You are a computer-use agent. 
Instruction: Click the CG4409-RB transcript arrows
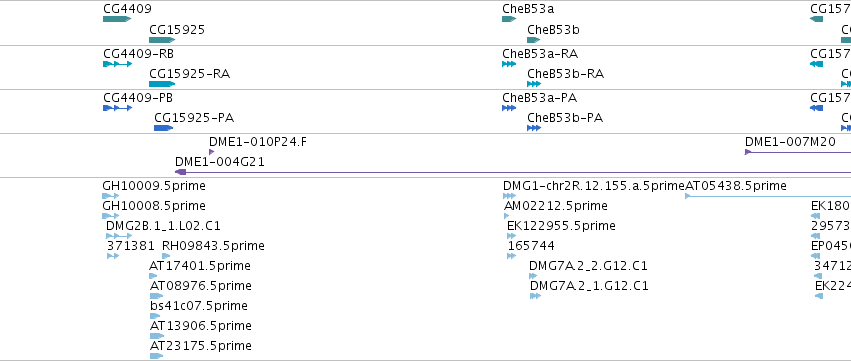[117, 64]
